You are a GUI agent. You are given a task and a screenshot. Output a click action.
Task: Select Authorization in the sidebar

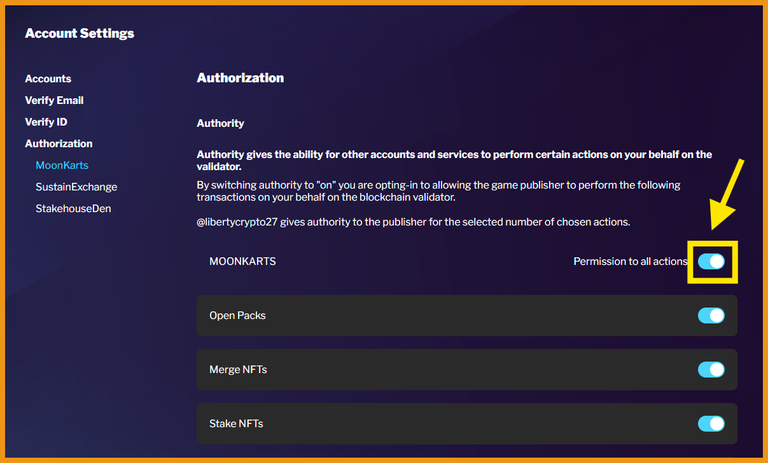(59, 144)
